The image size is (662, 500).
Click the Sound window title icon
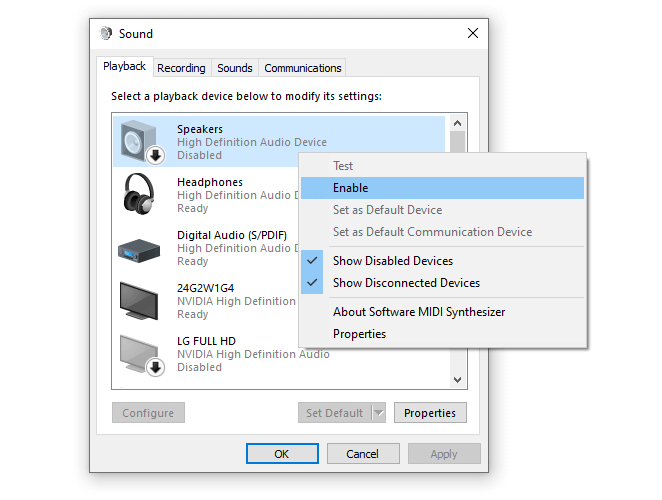click(106, 33)
